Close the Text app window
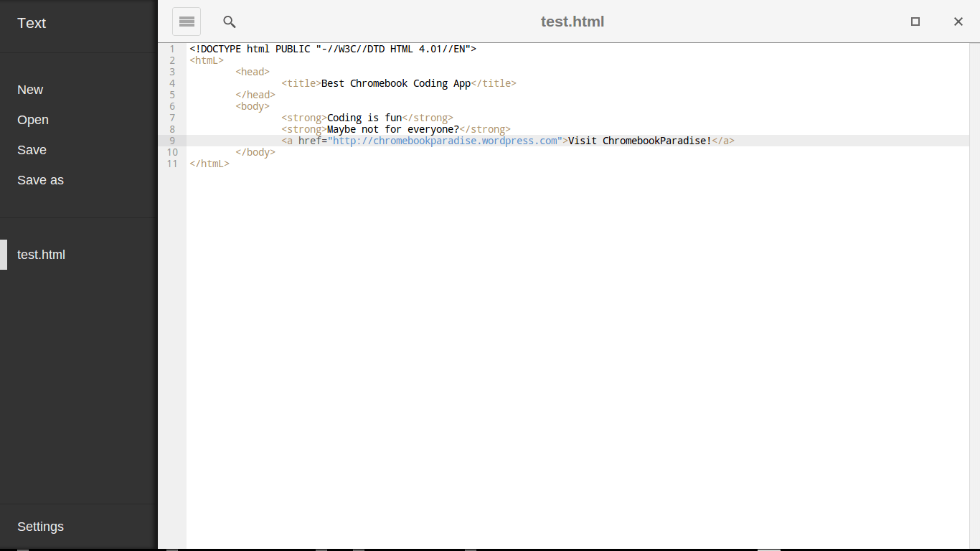Viewport: 980px width, 551px height. point(958,22)
